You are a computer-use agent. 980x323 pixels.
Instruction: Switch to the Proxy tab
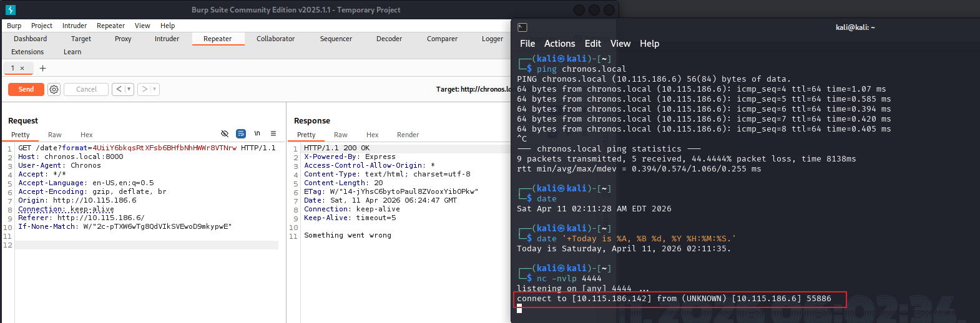[x=123, y=39]
